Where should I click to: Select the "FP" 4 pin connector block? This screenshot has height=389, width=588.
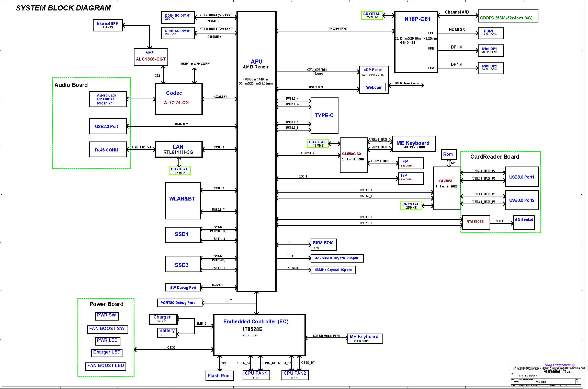click(x=411, y=163)
